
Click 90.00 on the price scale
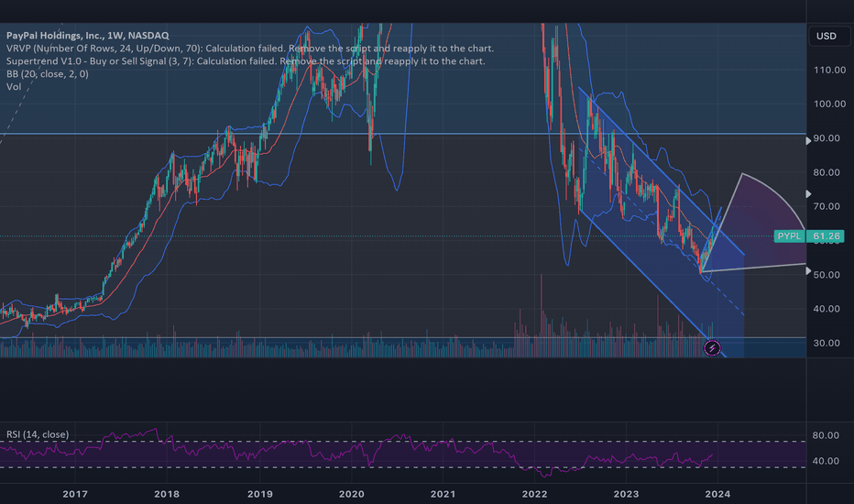[x=827, y=137]
